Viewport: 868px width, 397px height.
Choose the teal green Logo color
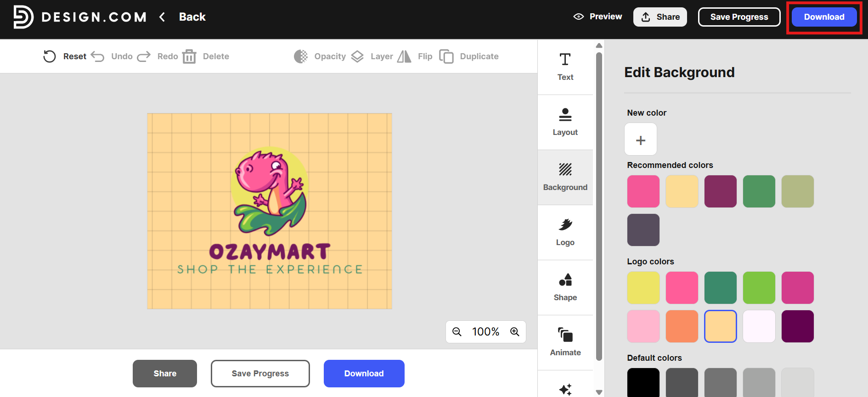pos(721,288)
